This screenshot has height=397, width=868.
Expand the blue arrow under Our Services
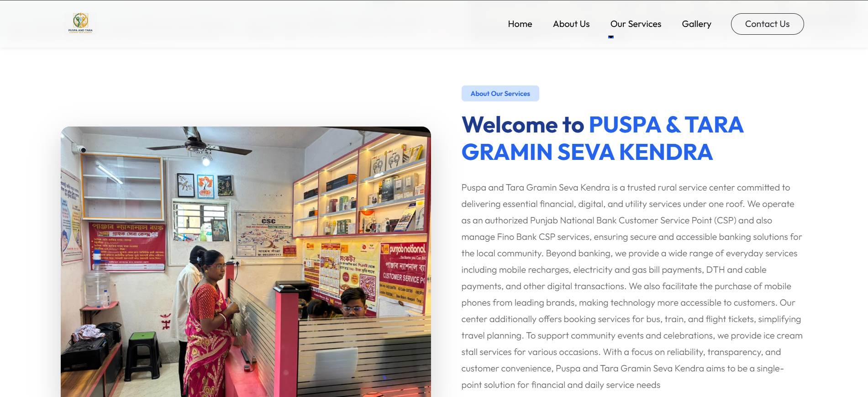pos(610,37)
